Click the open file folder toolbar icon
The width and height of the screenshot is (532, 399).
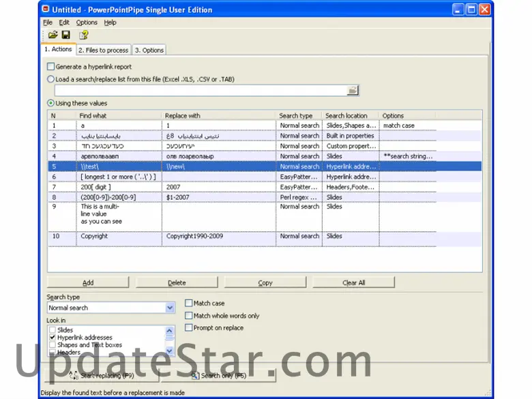(x=53, y=35)
